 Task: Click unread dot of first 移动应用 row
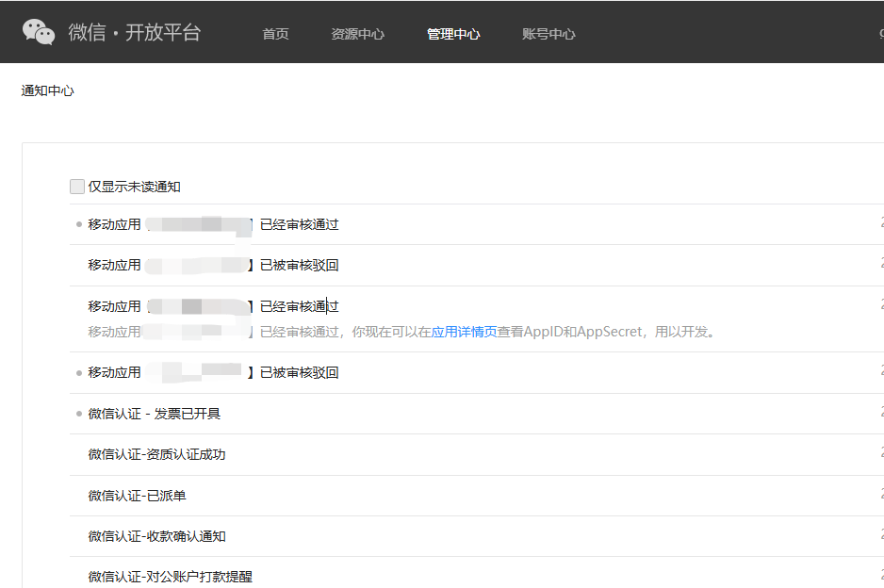[x=79, y=224]
